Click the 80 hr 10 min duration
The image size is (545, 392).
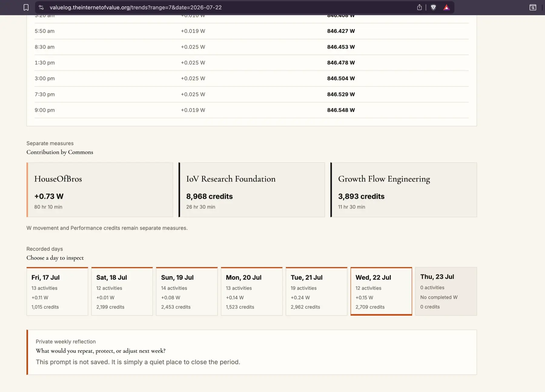(x=48, y=207)
